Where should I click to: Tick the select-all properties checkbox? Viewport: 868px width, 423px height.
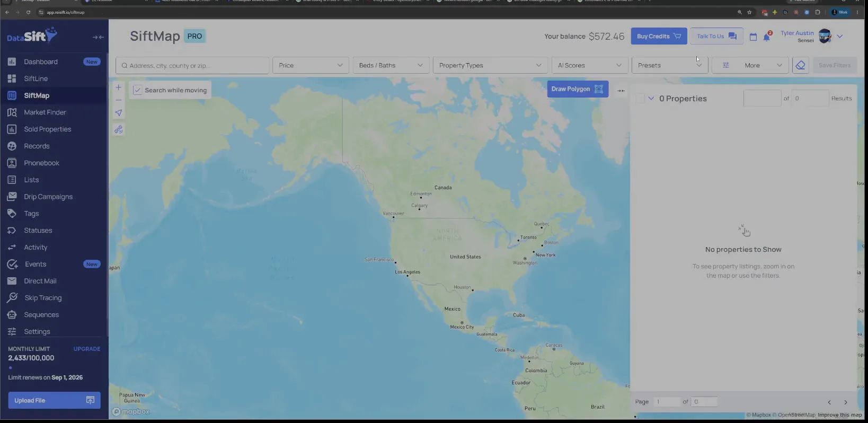pyautogui.click(x=640, y=98)
